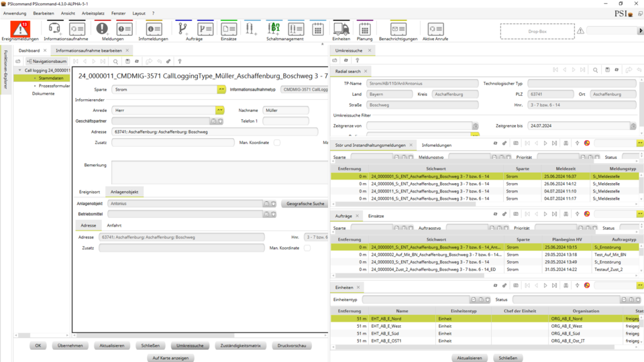Open Meldungen toolbar icon
Image resolution: width=644 pixels, height=362 pixels.
102,29
